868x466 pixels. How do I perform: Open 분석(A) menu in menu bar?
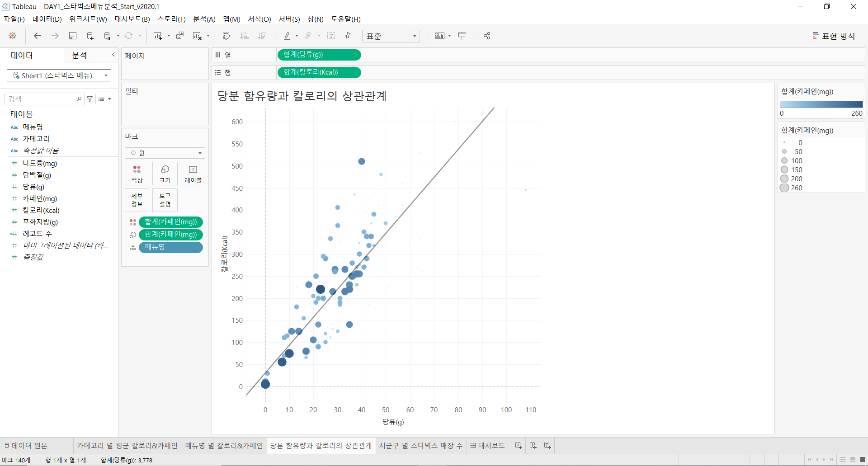pos(204,19)
